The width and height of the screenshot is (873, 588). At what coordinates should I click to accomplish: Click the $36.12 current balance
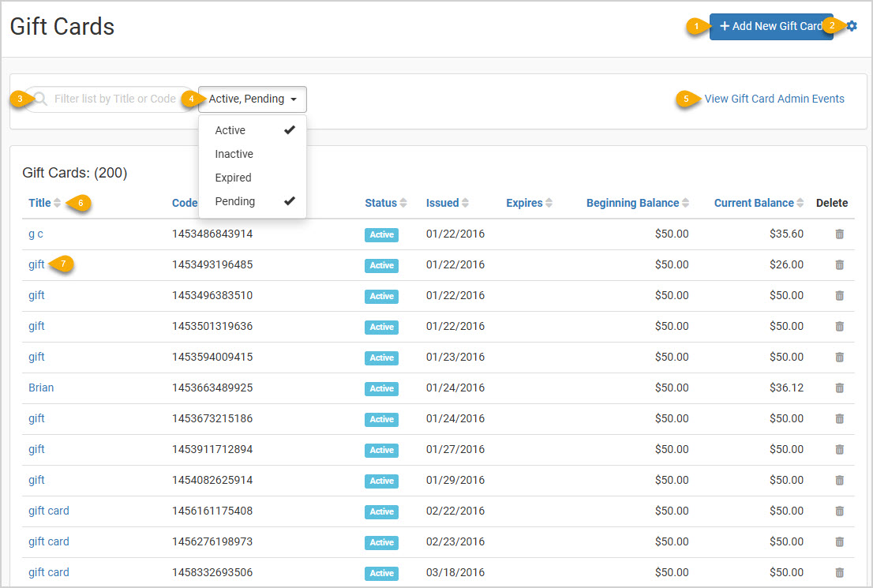click(786, 388)
